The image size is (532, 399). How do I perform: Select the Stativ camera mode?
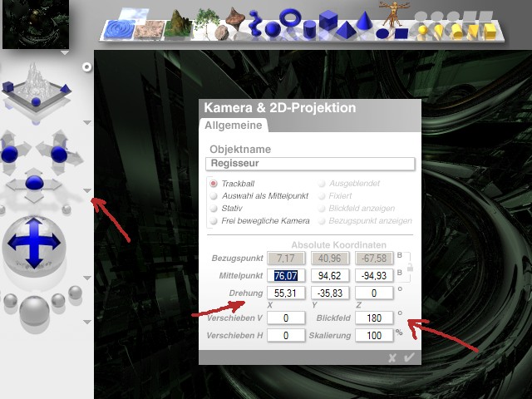213,209
